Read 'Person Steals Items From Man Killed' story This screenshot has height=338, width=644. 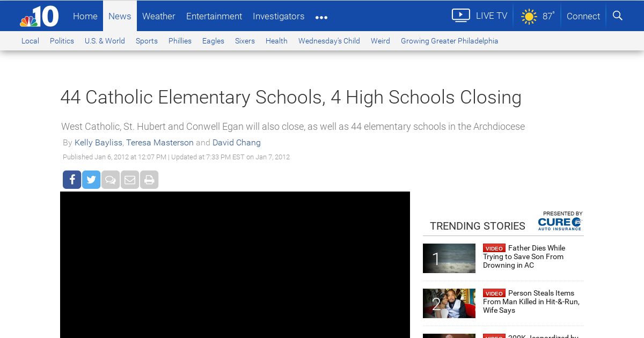point(531,302)
